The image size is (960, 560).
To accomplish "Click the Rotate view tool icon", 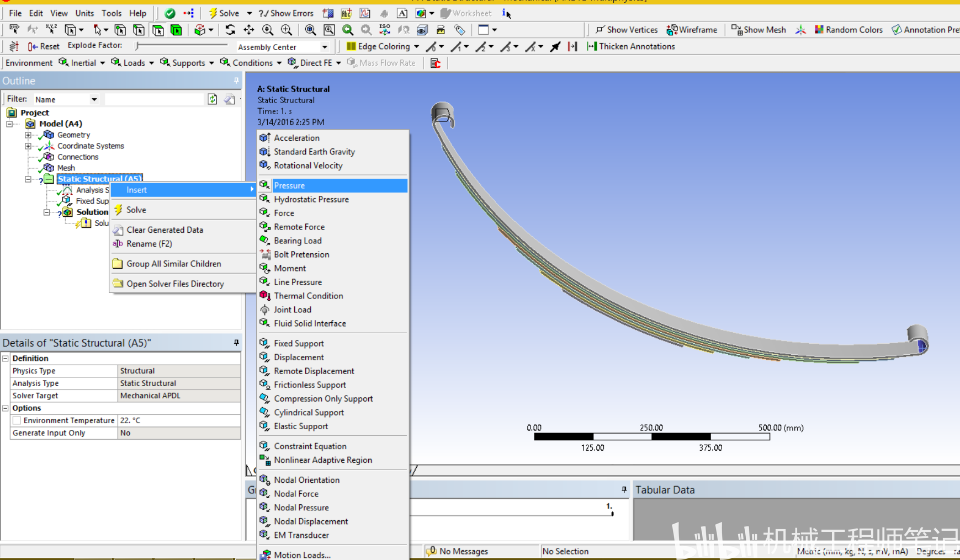I will (x=230, y=30).
